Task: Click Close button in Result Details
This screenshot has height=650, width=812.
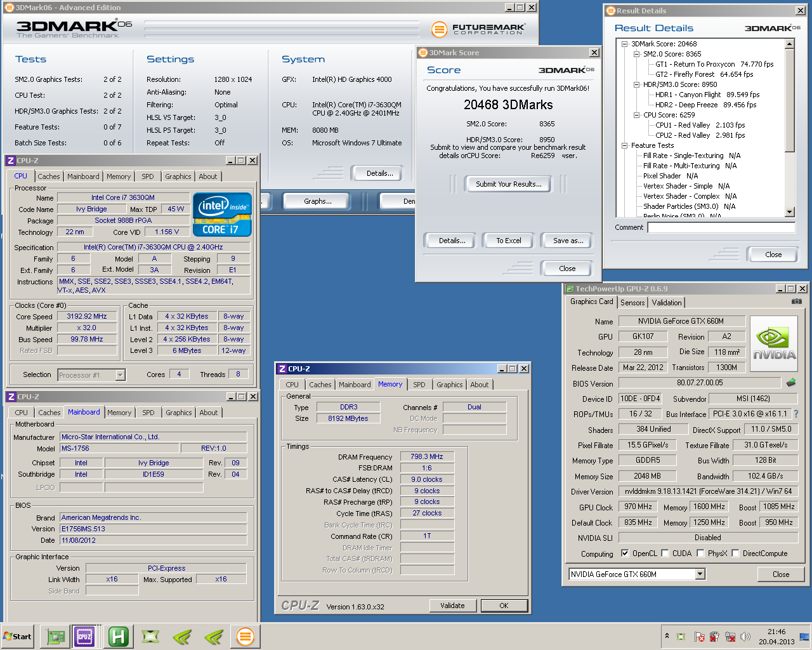Action: [773, 255]
